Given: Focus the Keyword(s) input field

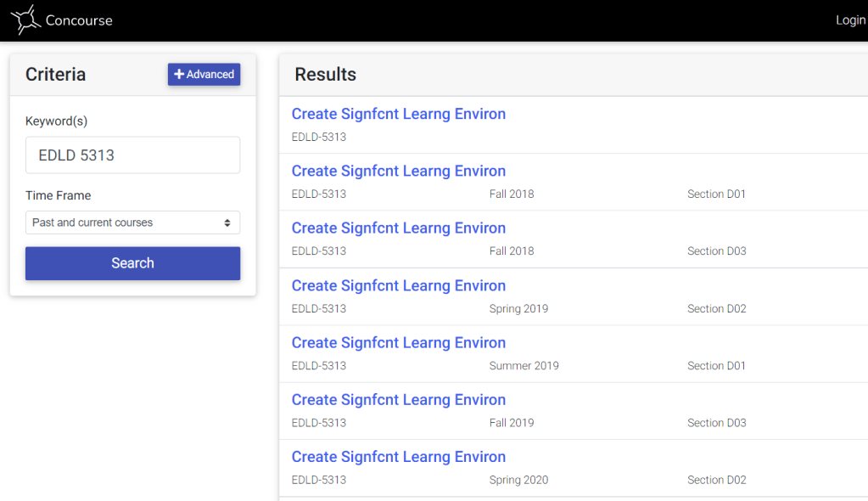Looking at the screenshot, I should click(x=132, y=155).
